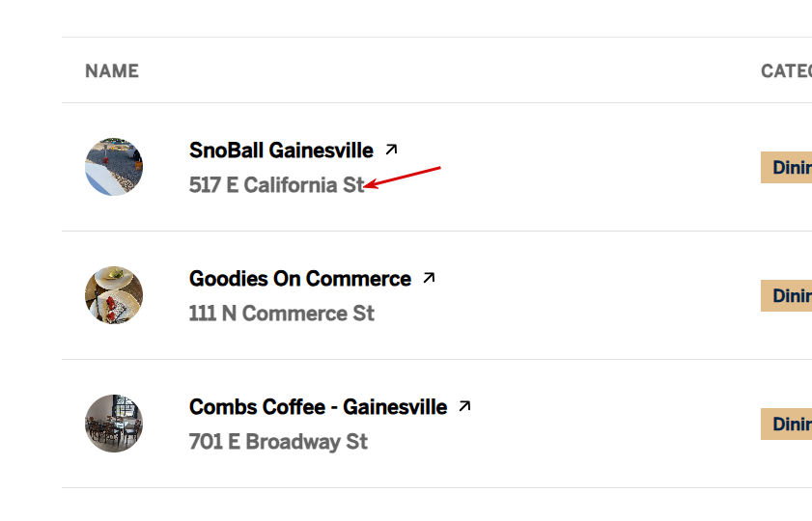Open Combs Coffee - Gainesville listing title

tap(318, 407)
